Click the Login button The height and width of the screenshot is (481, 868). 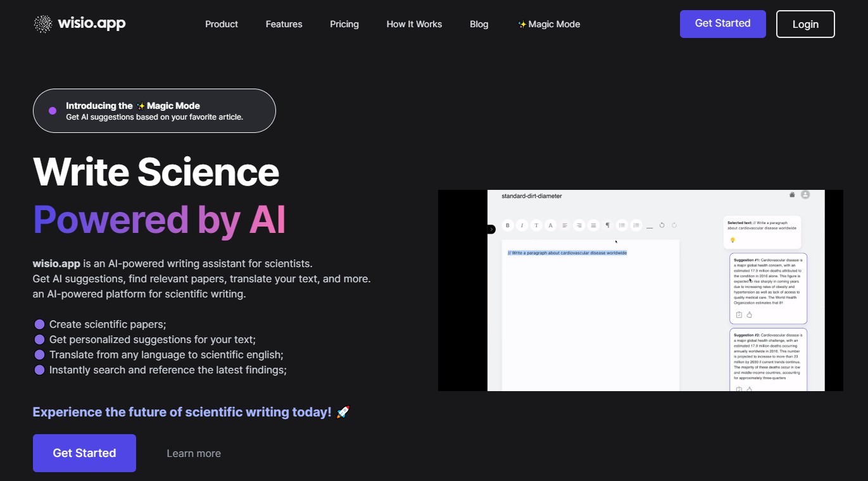pyautogui.click(x=805, y=24)
